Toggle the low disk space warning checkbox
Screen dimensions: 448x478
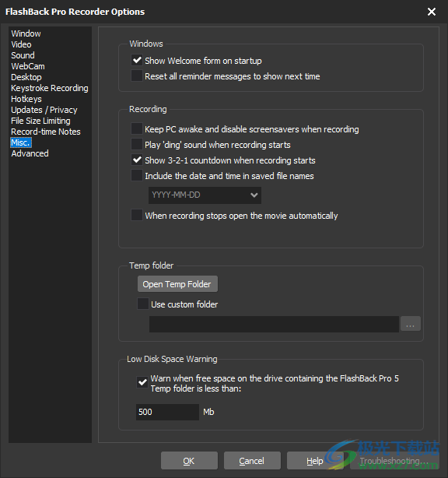tap(142, 382)
